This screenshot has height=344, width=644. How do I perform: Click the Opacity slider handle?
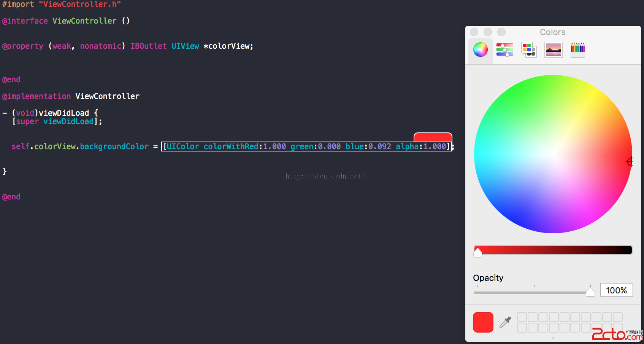click(x=590, y=292)
